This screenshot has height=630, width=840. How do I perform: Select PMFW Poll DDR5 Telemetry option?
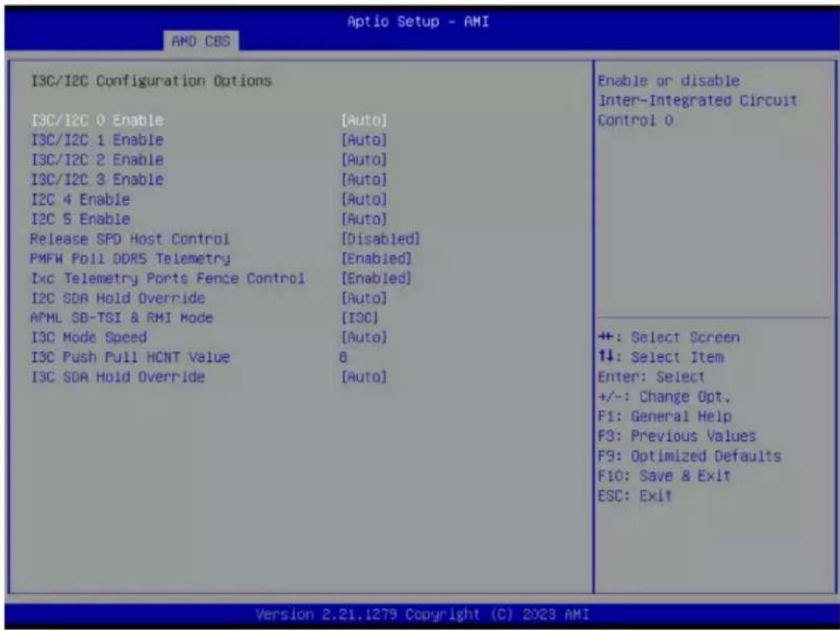(x=130, y=259)
